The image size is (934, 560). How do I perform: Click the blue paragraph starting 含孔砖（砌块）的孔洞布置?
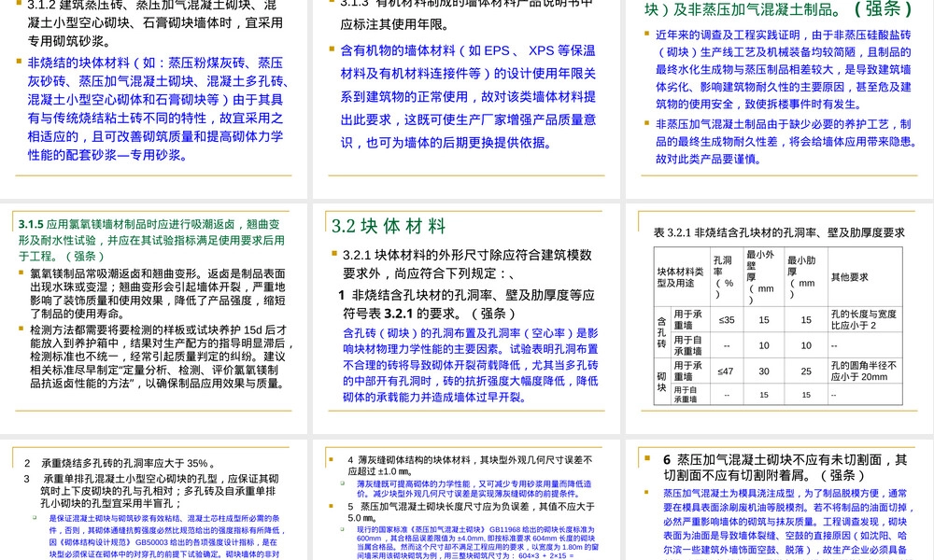[x=471, y=365]
